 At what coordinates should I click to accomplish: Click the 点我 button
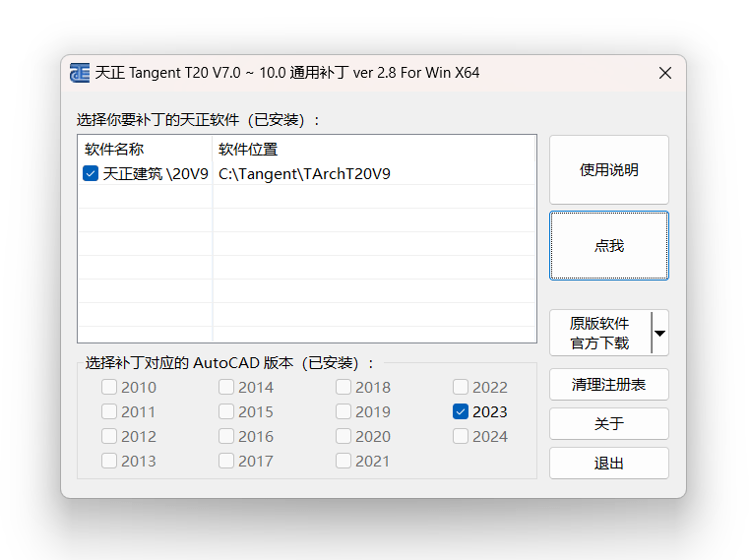tap(609, 246)
